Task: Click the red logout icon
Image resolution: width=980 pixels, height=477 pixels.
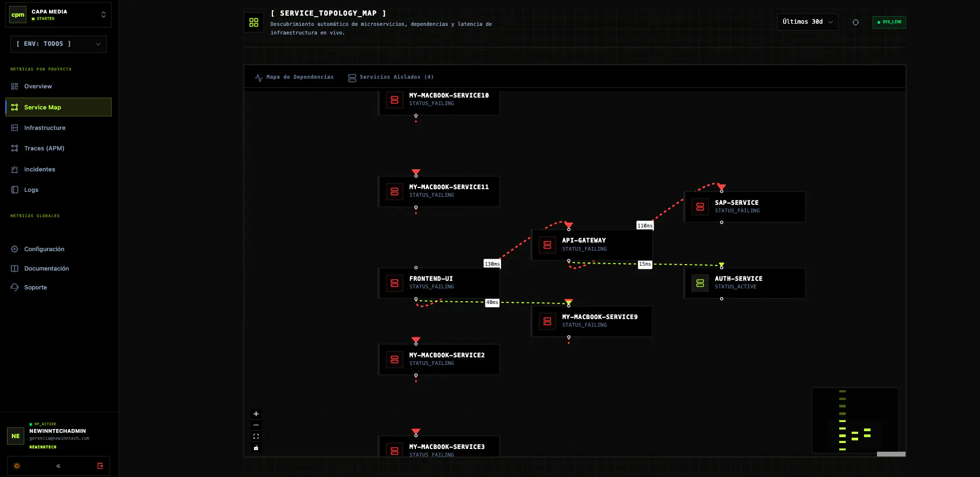Action: point(100,466)
